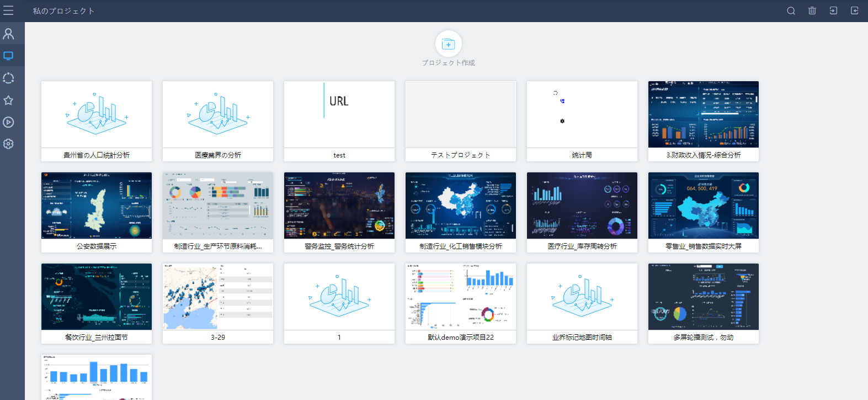The height and width of the screenshot is (400, 868).
Task: Open 制造行业_生产环节原料消耗 thumbnail
Action: tap(218, 206)
